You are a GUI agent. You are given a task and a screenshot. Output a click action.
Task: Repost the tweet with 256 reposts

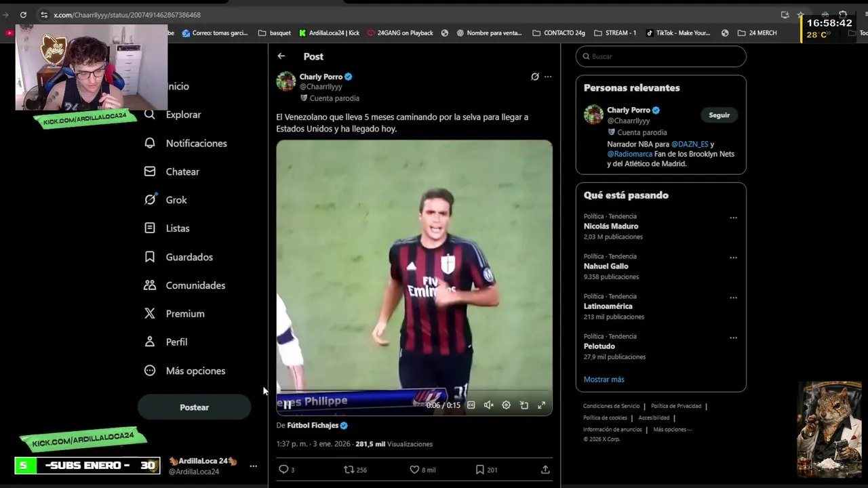tap(355, 469)
